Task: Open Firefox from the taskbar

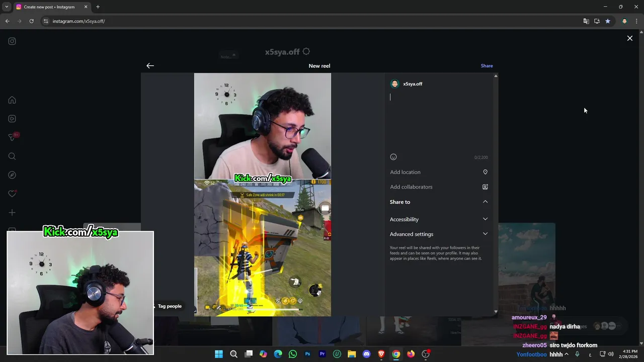Action: pos(411,354)
